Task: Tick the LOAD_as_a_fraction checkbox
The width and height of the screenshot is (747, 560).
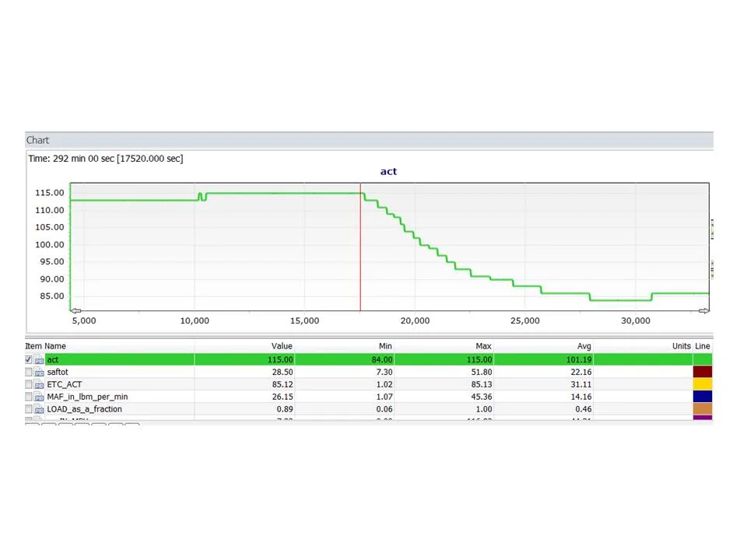Action: pos(29,409)
